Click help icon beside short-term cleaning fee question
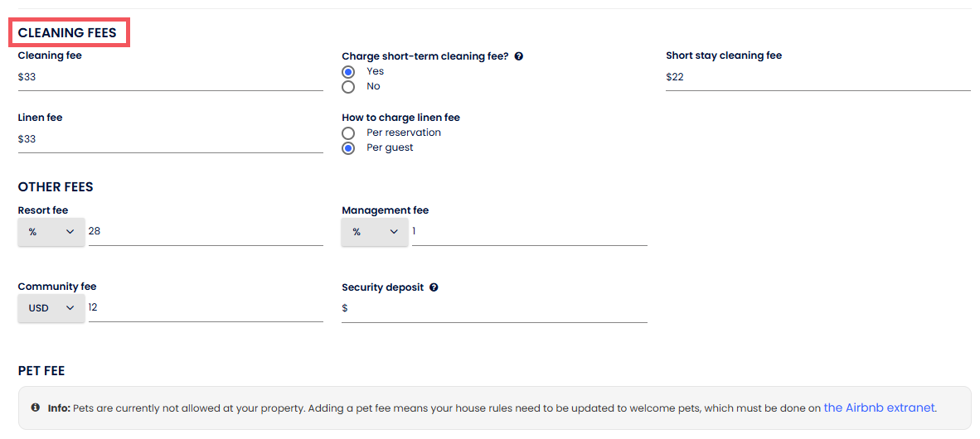The height and width of the screenshot is (439, 980). coord(518,56)
